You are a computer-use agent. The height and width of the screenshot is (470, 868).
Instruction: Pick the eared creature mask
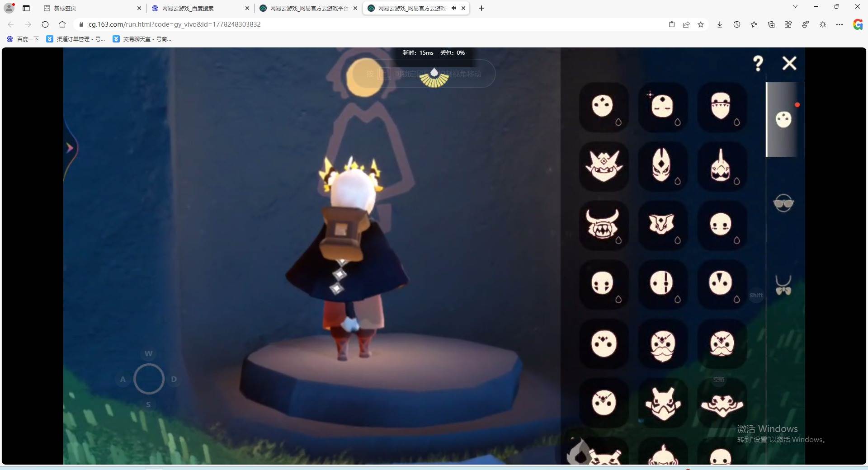tap(663, 403)
